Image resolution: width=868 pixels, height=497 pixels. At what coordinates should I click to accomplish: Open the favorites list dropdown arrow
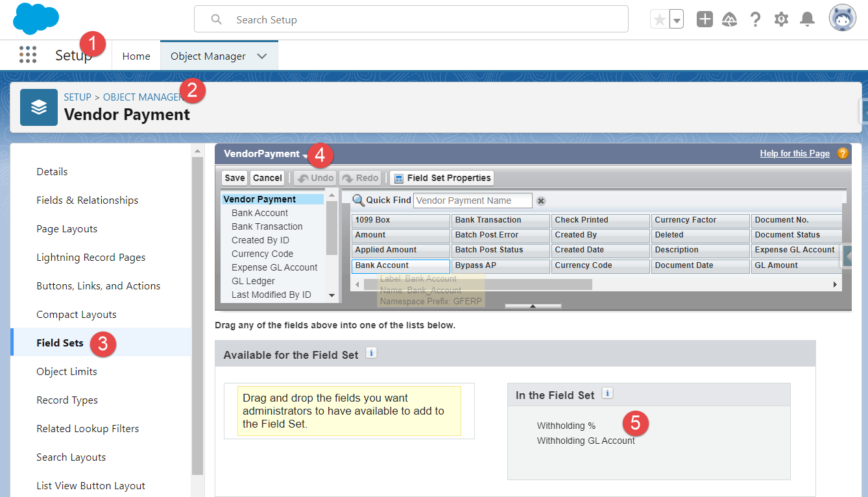point(677,19)
